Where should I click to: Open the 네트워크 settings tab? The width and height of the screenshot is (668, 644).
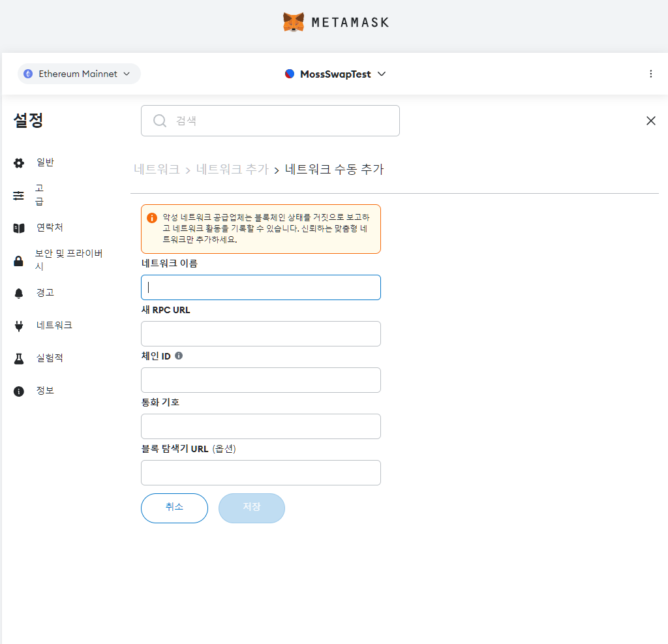(x=54, y=325)
